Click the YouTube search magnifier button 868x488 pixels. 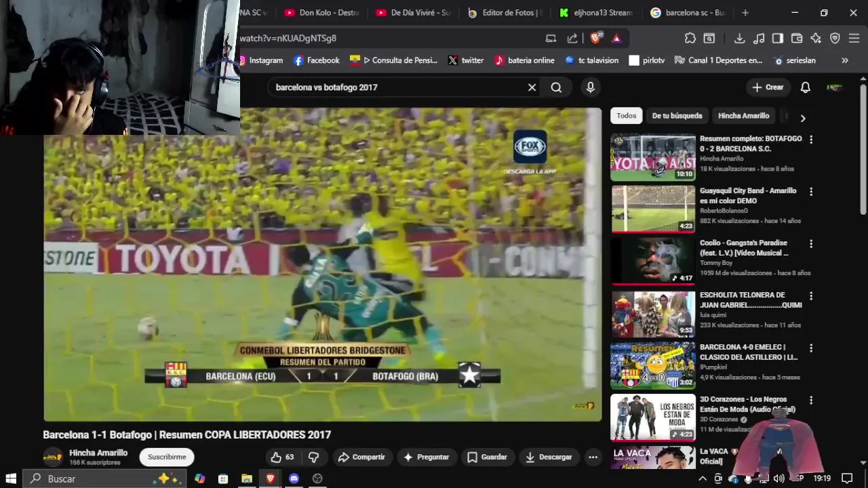[x=556, y=87]
